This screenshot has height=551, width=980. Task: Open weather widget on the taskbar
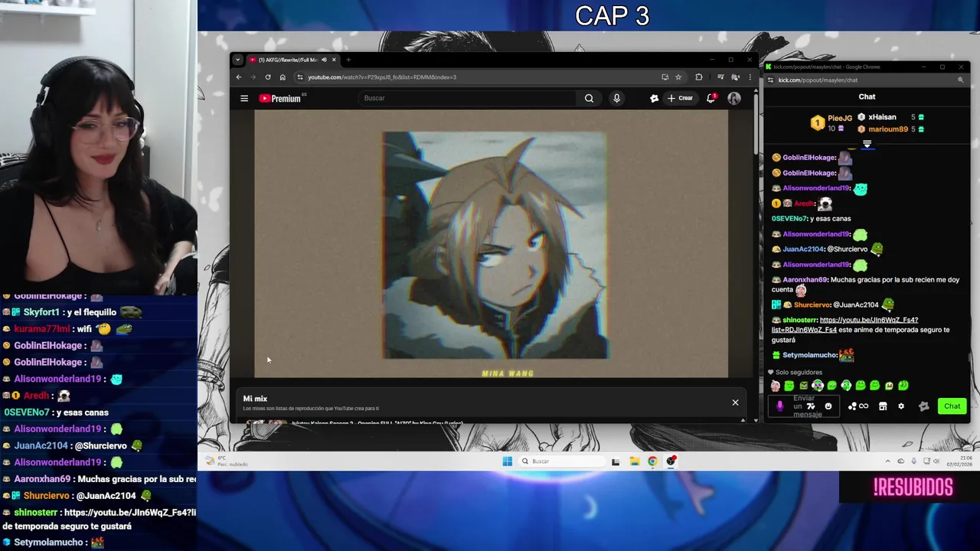[x=227, y=461]
